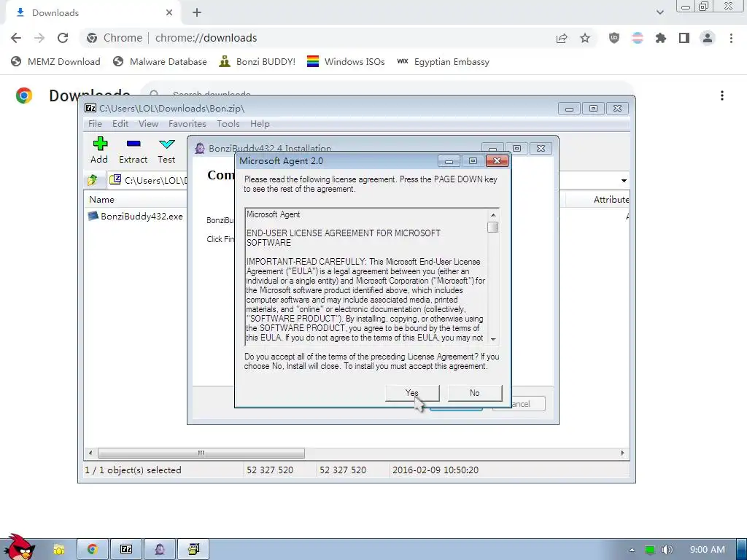Go forward in Chrome
747x560 pixels.
[39, 38]
